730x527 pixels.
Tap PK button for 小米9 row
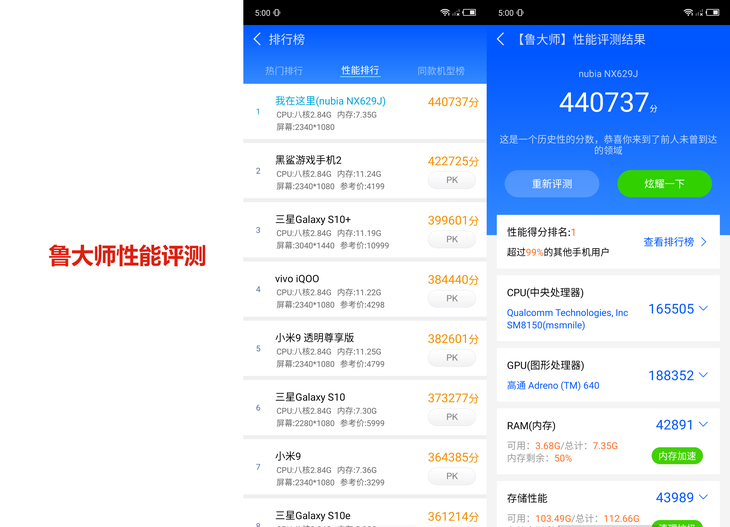point(452,476)
